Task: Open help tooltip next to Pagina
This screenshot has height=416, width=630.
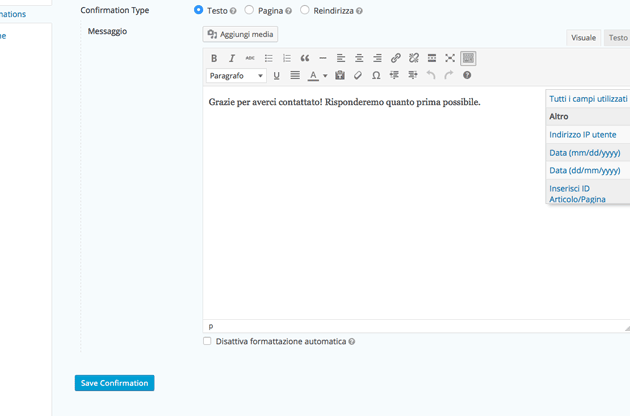Action: [288, 11]
